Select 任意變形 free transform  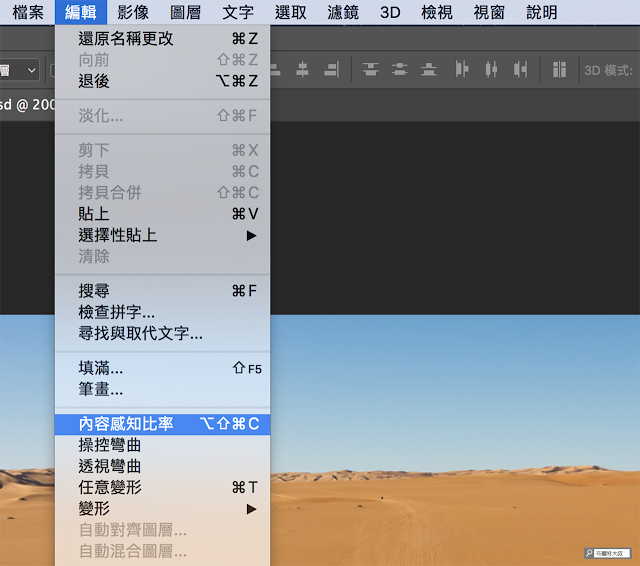[x=162, y=488]
